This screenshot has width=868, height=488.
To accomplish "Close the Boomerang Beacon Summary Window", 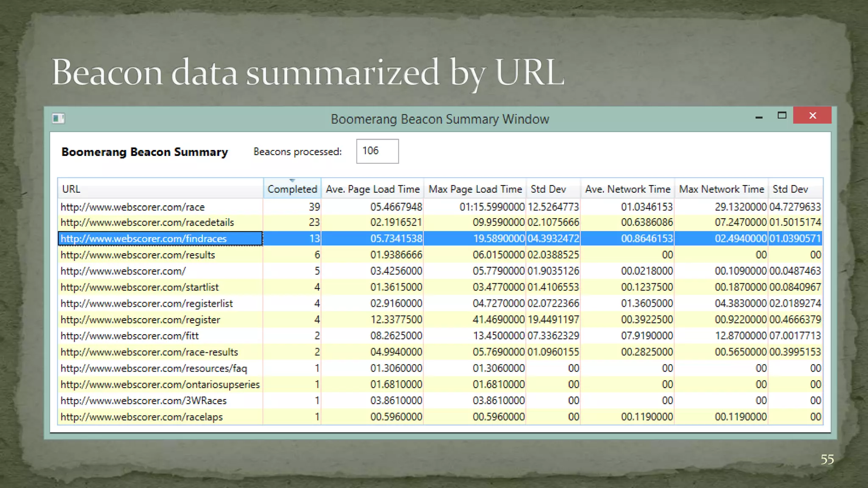I will coord(812,115).
